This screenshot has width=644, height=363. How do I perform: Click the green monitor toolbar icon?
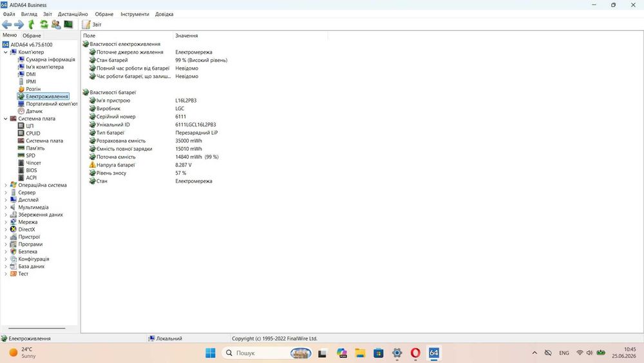tap(68, 25)
